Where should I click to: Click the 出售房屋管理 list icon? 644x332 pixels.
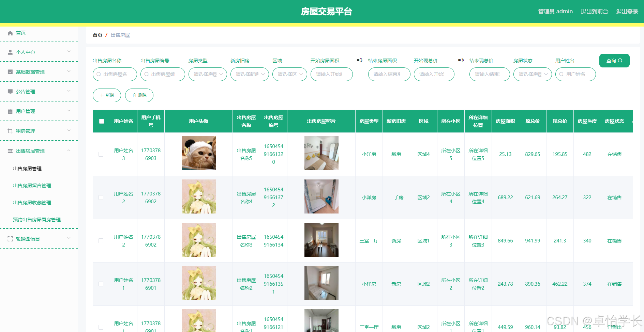10,151
